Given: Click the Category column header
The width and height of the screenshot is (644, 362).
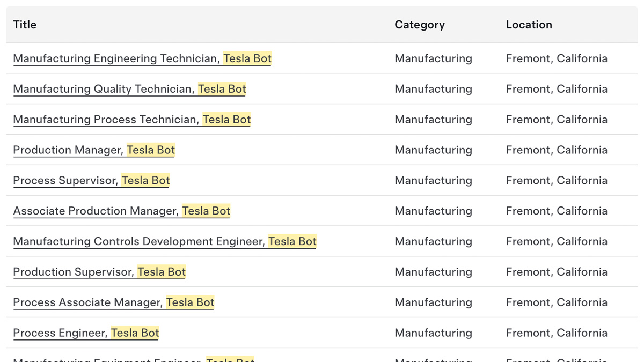Looking at the screenshot, I should click(x=420, y=25).
